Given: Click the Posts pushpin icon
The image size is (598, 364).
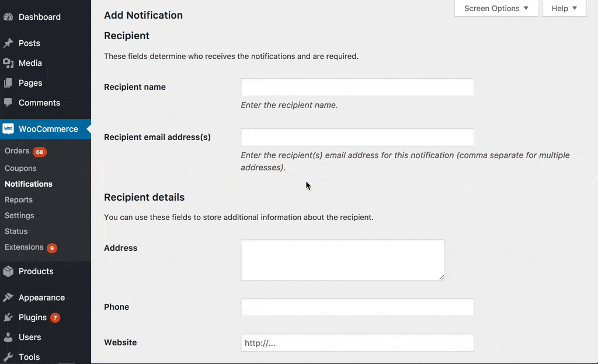Looking at the screenshot, I should tap(8, 43).
